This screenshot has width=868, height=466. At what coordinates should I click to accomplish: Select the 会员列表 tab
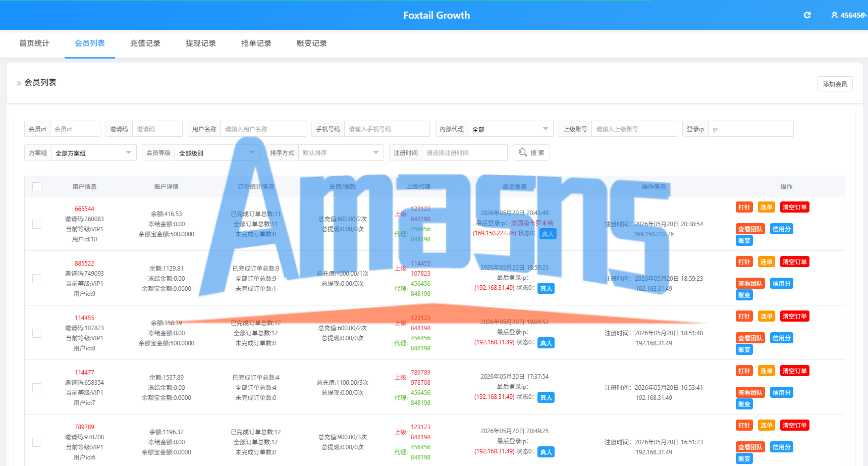click(x=90, y=43)
